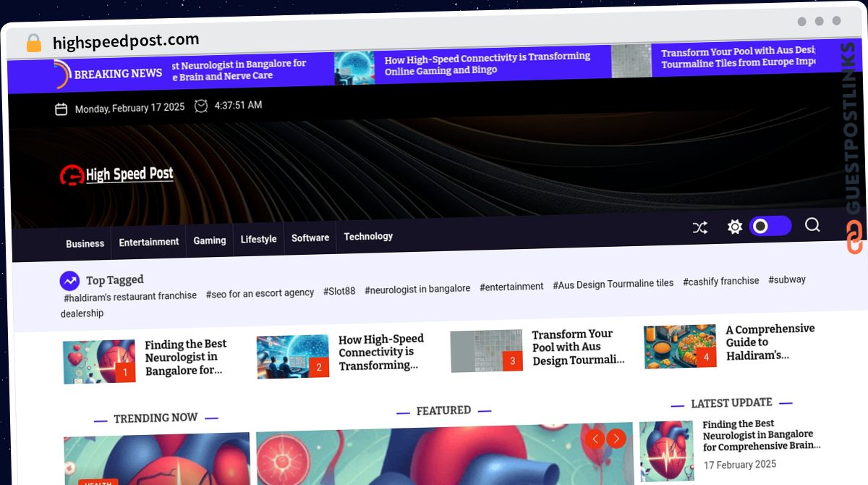Open the search magnifier icon
The width and height of the screenshot is (868, 485).
pyautogui.click(x=812, y=225)
